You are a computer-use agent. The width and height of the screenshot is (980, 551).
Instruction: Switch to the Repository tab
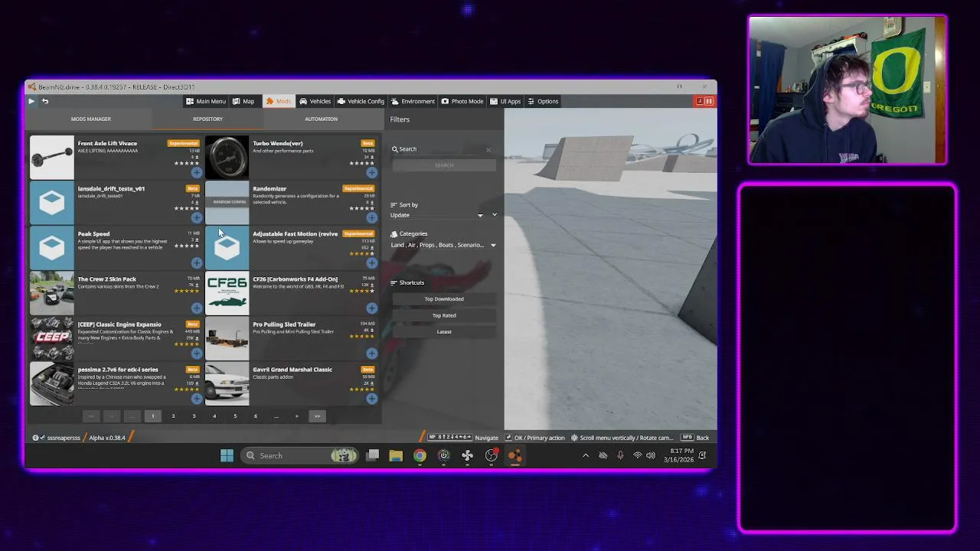pyautogui.click(x=207, y=119)
